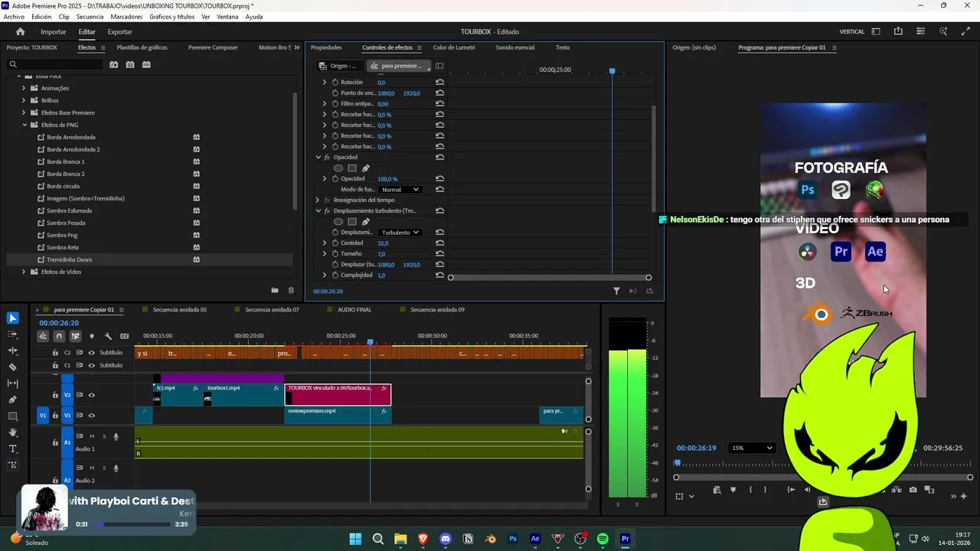The width and height of the screenshot is (980, 551).
Task: Click the timeline add marker icon
Action: coord(92,336)
